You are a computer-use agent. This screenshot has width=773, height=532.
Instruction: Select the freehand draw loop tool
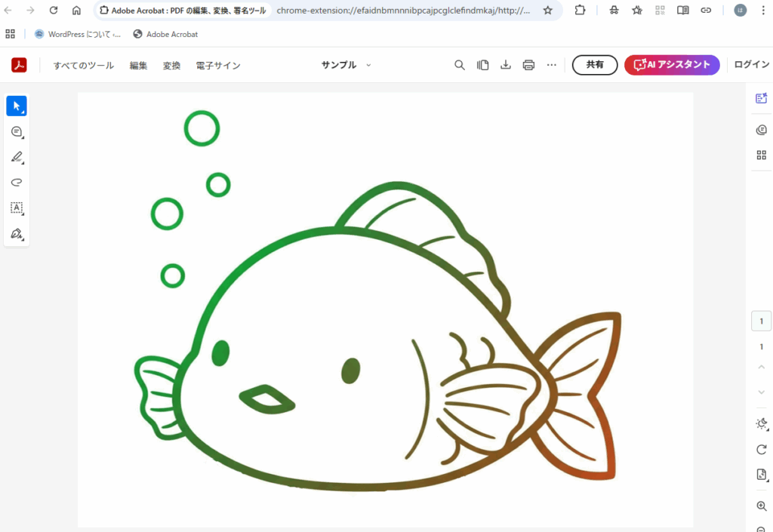pos(17,182)
